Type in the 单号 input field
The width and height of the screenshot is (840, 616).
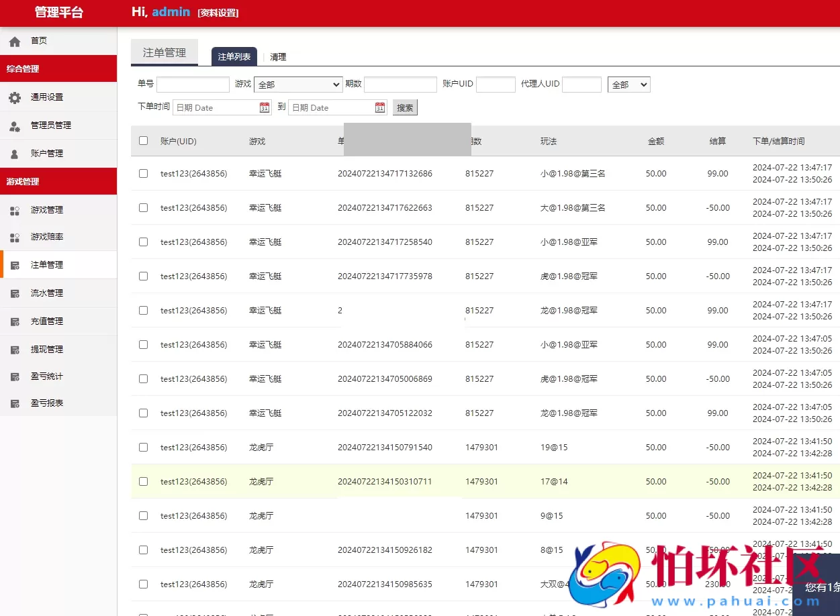tap(193, 84)
